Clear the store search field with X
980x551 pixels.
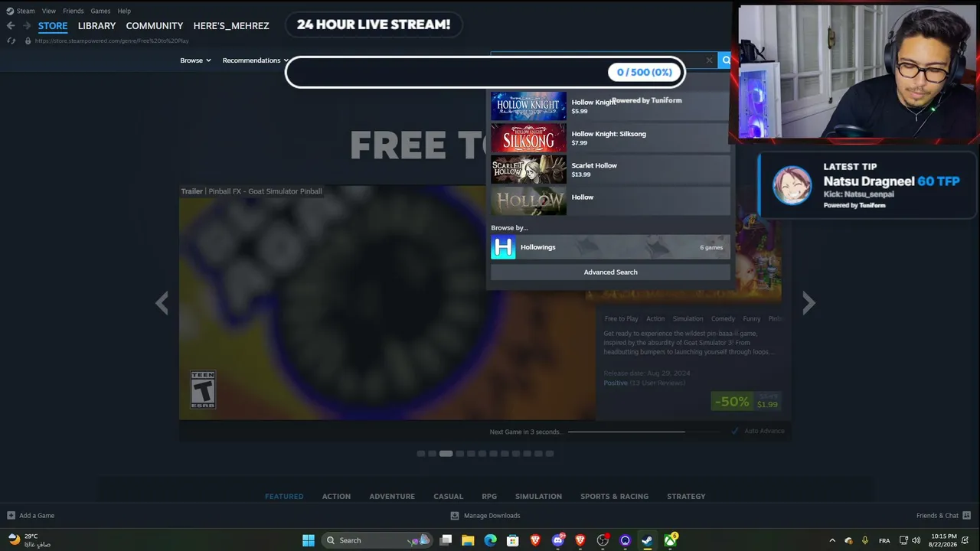[x=709, y=60]
